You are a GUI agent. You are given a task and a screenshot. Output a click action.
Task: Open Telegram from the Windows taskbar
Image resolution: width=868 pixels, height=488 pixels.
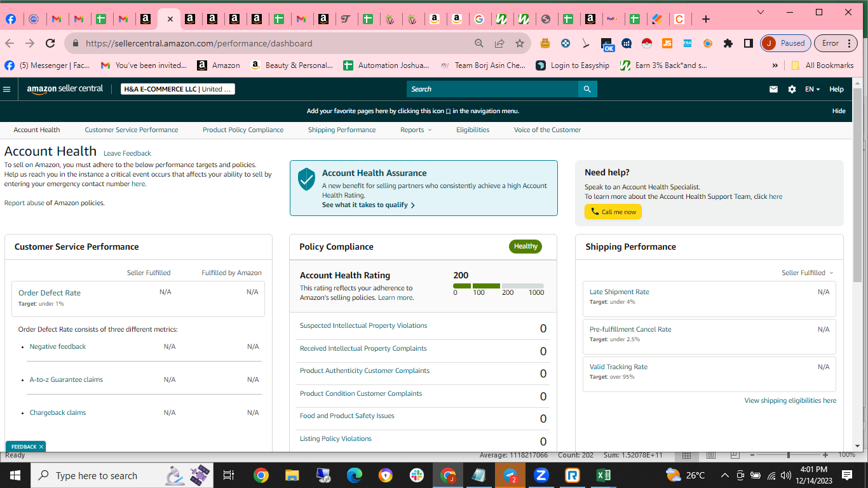510,475
